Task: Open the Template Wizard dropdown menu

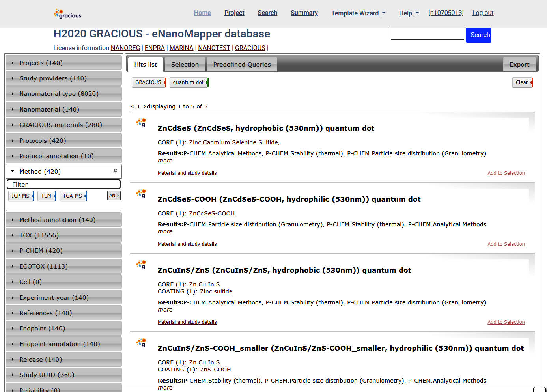Action: pyautogui.click(x=358, y=13)
